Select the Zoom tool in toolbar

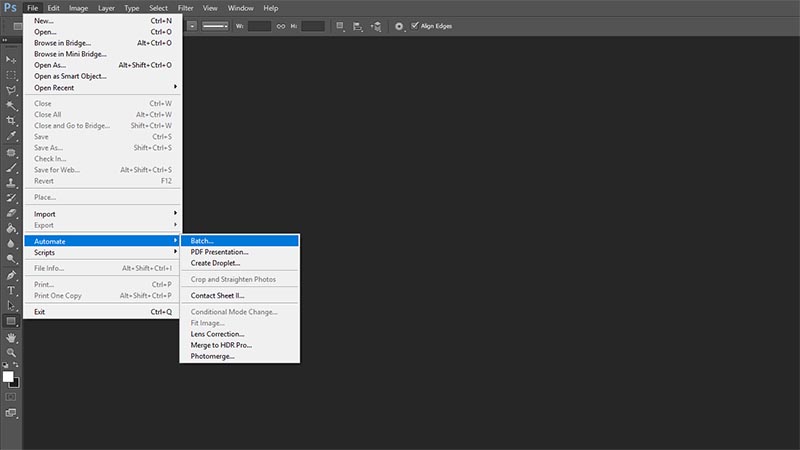pyautogui.click(x=11, y=353)
